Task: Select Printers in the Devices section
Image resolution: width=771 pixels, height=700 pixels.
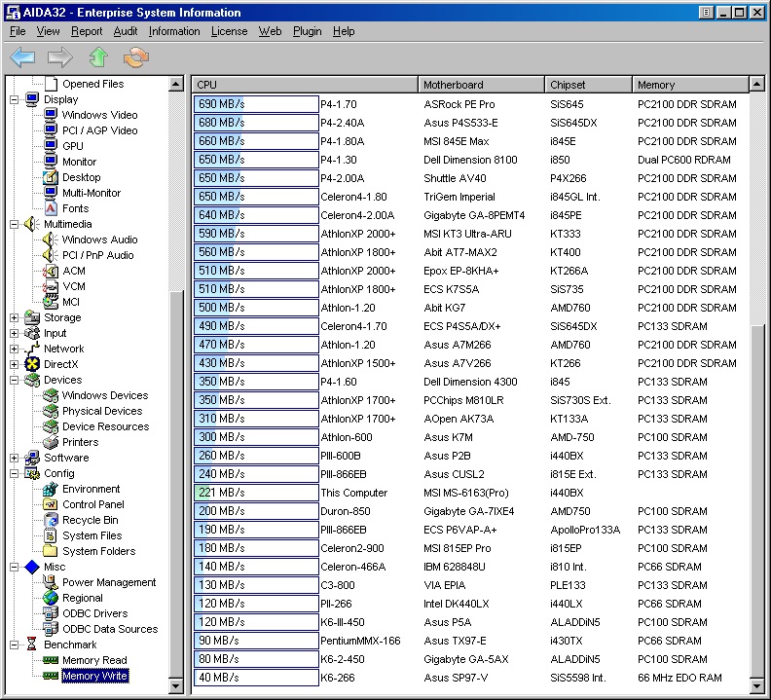Action: tap(80, 442)
